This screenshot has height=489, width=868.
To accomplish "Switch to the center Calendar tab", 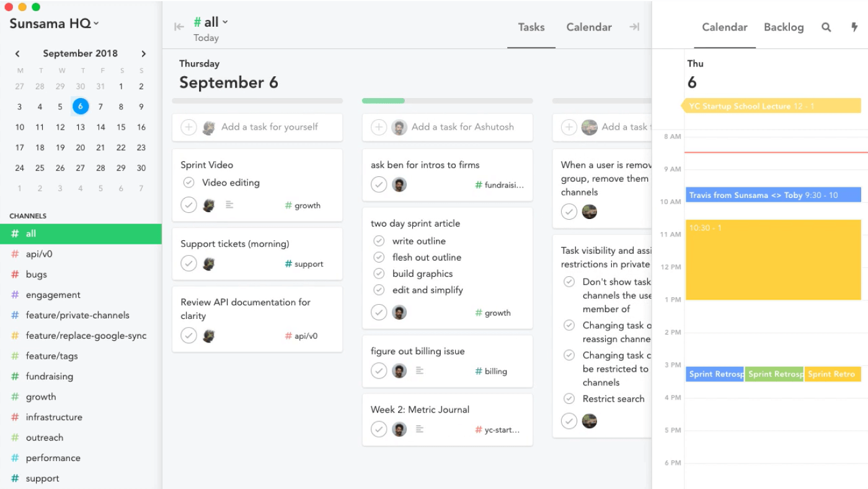I will click(588, 27).
